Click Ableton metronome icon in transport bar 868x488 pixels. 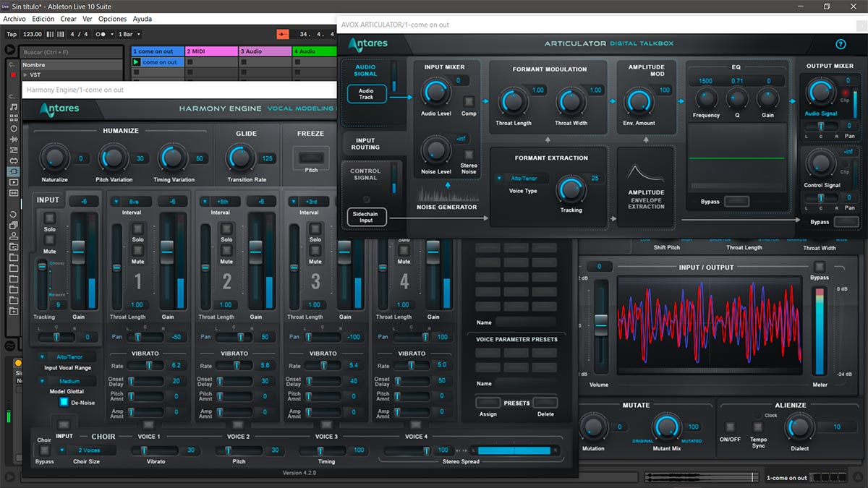tap(103, 34)
